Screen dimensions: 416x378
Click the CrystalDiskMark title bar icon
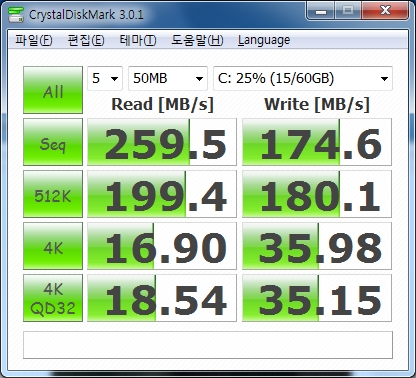point(16,14)
